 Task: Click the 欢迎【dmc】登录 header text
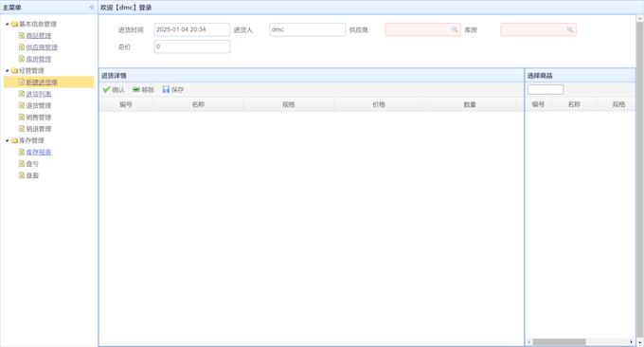(x=126, y=8)
